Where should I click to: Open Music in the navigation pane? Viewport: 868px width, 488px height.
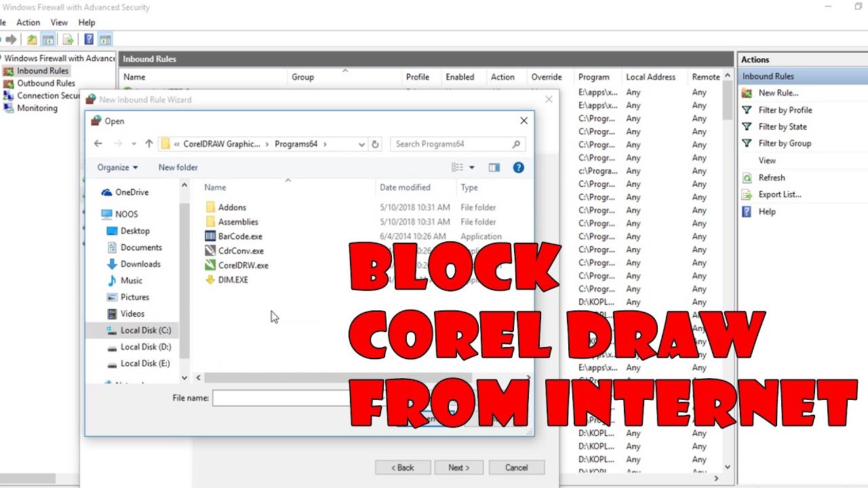point(131,281)
